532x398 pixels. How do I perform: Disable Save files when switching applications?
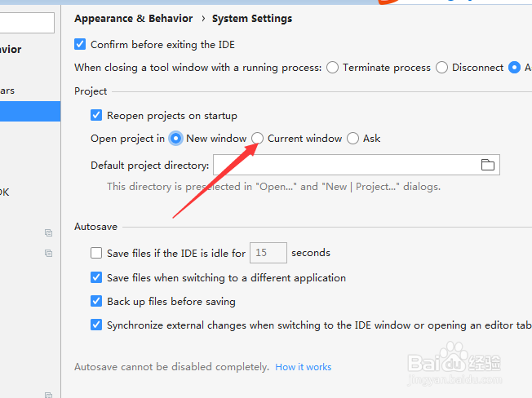click(96, 278)
